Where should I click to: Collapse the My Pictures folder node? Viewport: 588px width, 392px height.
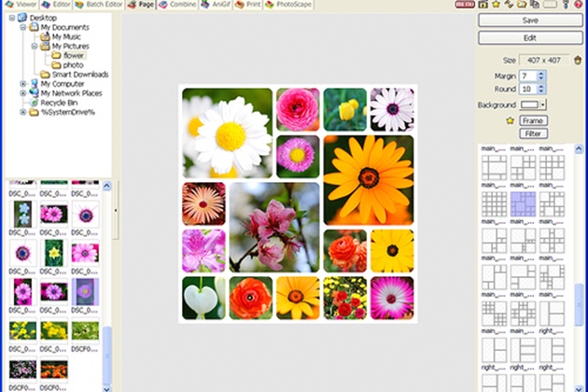point(34,46)
